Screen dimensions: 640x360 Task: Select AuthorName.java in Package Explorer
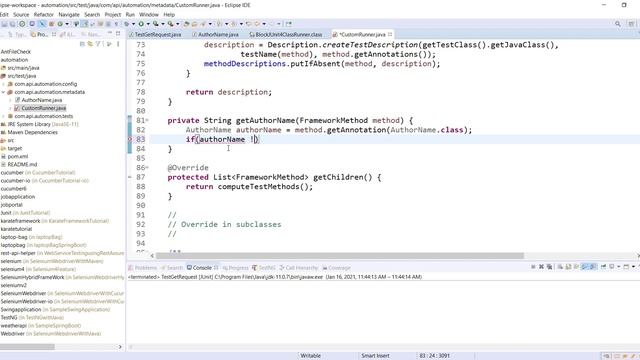[x=42, y=100]
